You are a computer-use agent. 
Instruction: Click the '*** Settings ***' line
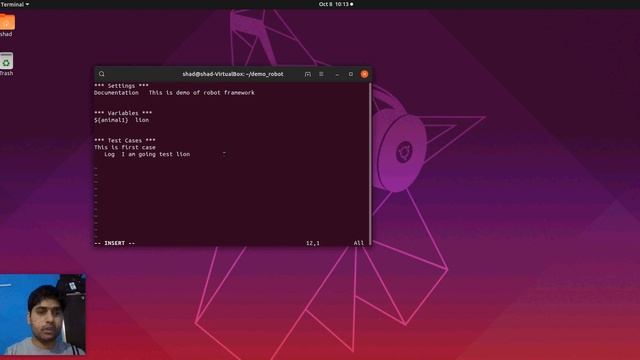click(x=121, y=86)
